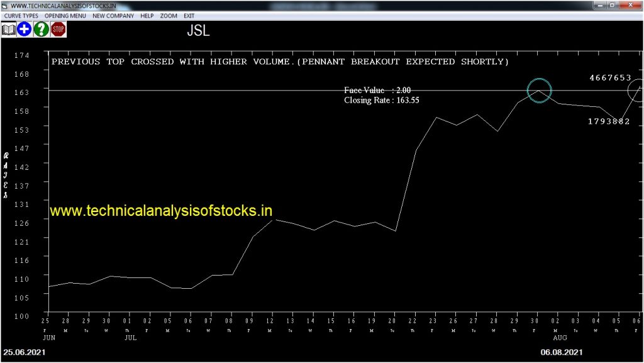This screenshot has width=644, height=363.
Task: Choose EXIT in the menu bar
Action: [x=189, y=16]
